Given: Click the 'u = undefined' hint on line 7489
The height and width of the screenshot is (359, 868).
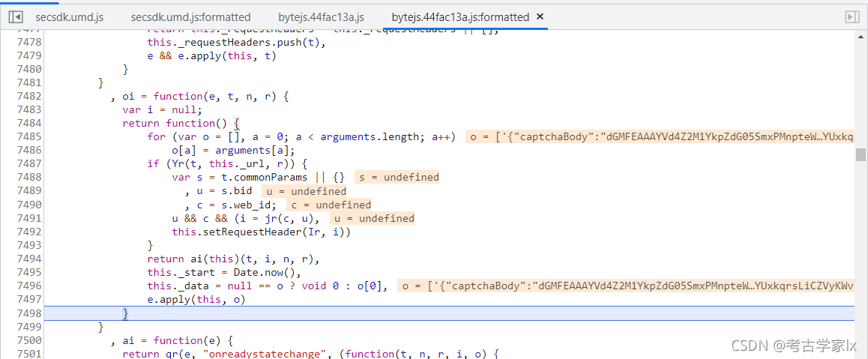Looking at the screenshot, I should pyautogui.click(x=304, y=191).
